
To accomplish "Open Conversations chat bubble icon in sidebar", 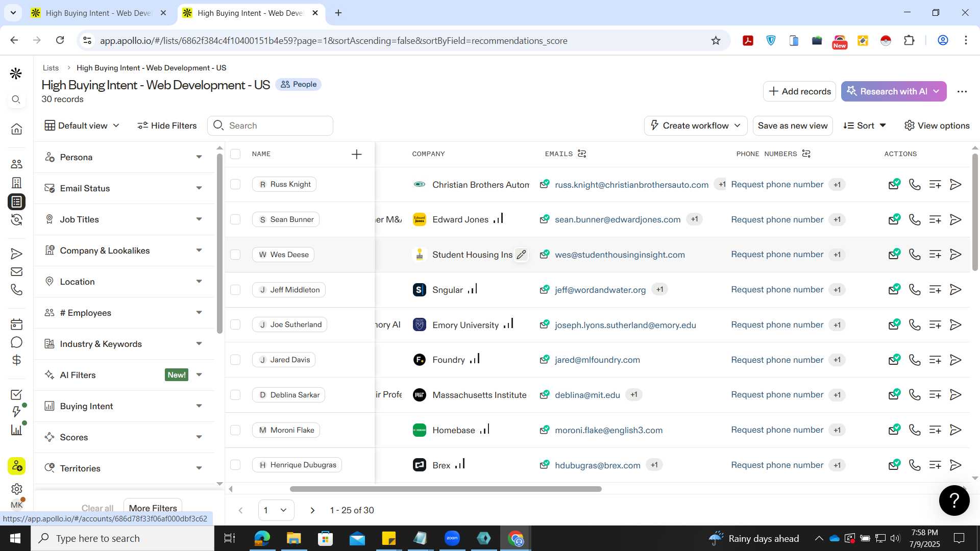I will pyautogui.click(x=16, y=342).
